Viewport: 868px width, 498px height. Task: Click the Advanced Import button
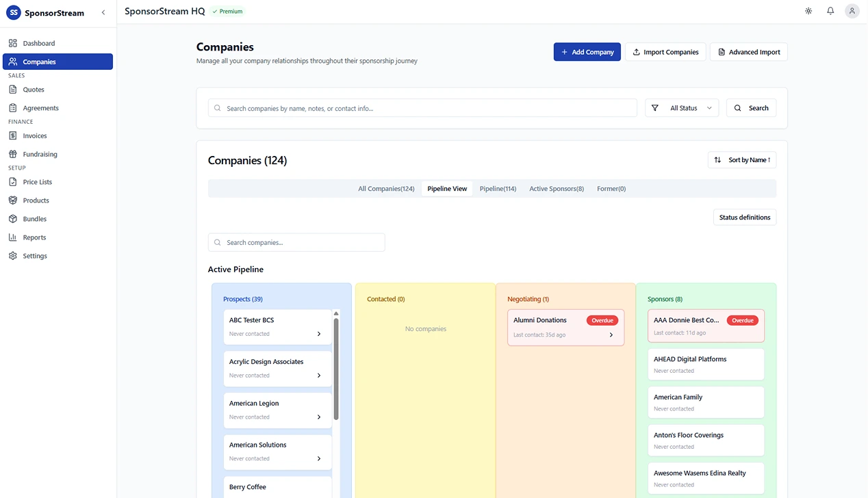[748, 52]
